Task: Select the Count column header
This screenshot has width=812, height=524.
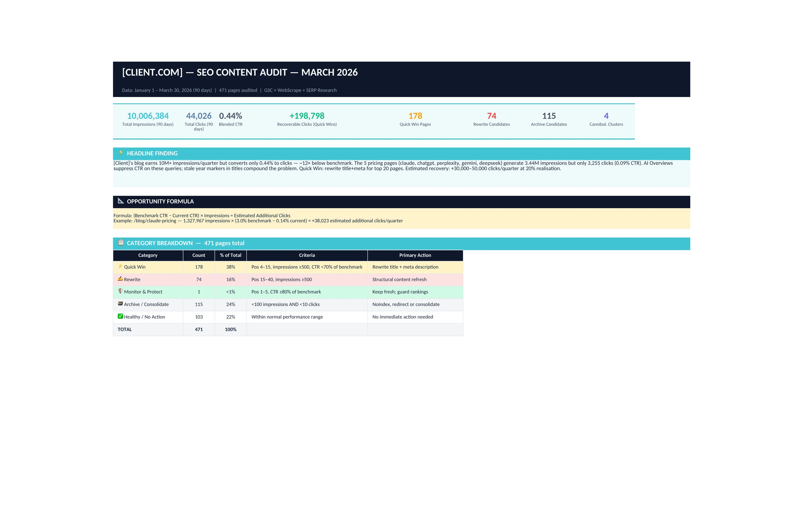Action: point(199,255)
